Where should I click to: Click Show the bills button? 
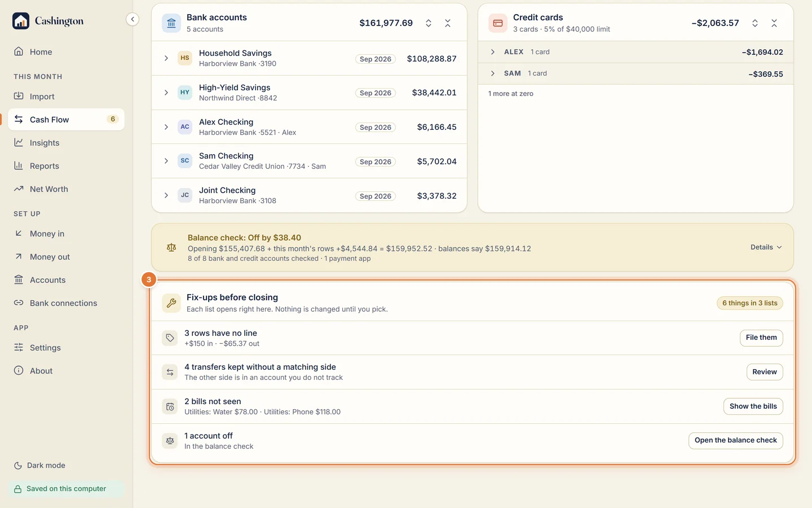click(753, 406)
